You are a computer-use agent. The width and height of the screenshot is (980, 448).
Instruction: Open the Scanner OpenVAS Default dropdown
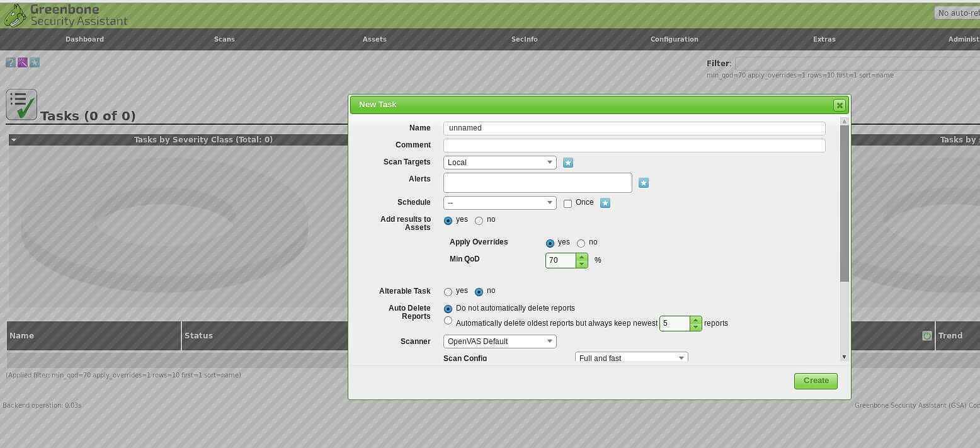499,342
